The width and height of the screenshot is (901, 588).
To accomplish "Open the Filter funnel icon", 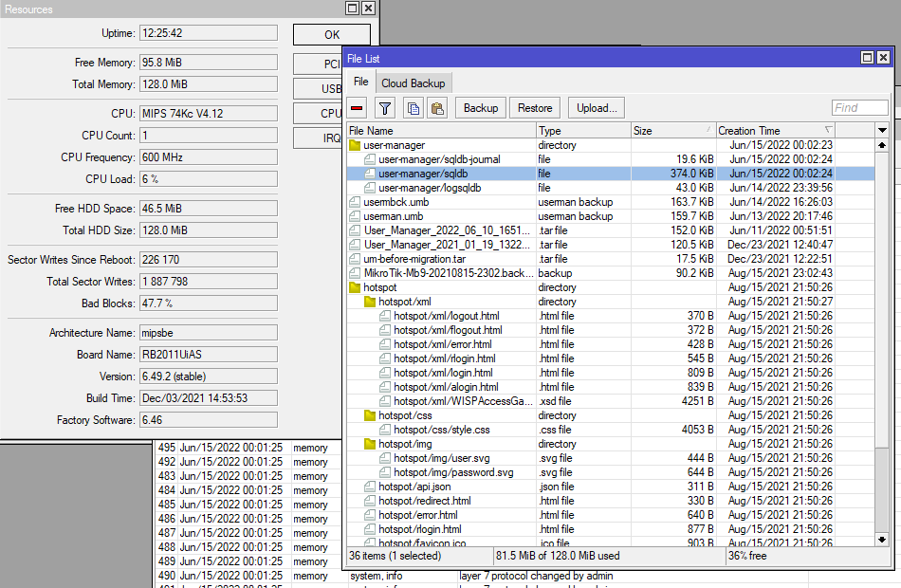I will 385,108.
